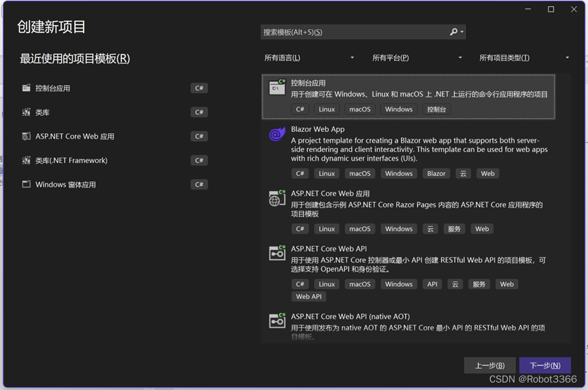The width and height of the screenshot is (588, 390).
Task: Click Windows tag on ASP.NET Core Web API template
Action: (399, 284)
